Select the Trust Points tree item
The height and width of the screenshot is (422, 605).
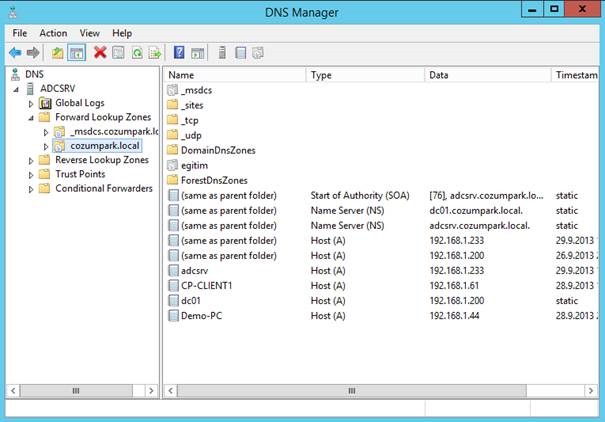pyautogui.click(x=80, y=174)
